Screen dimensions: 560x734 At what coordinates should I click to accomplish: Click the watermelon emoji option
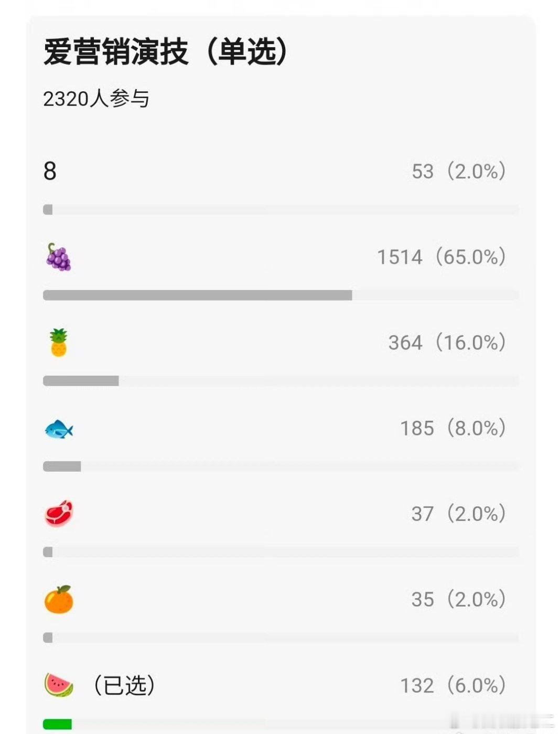point(58,685)
